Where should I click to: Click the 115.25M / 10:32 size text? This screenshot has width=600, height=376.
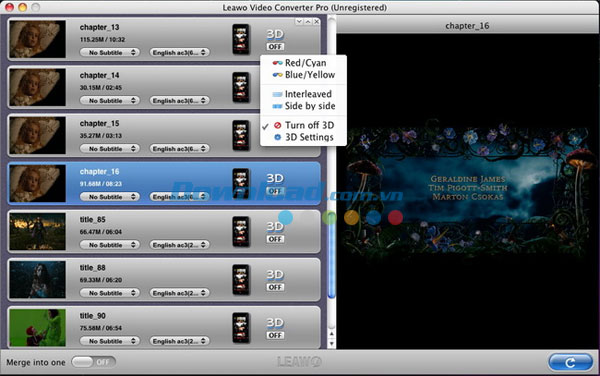click(x=102, y=39)
